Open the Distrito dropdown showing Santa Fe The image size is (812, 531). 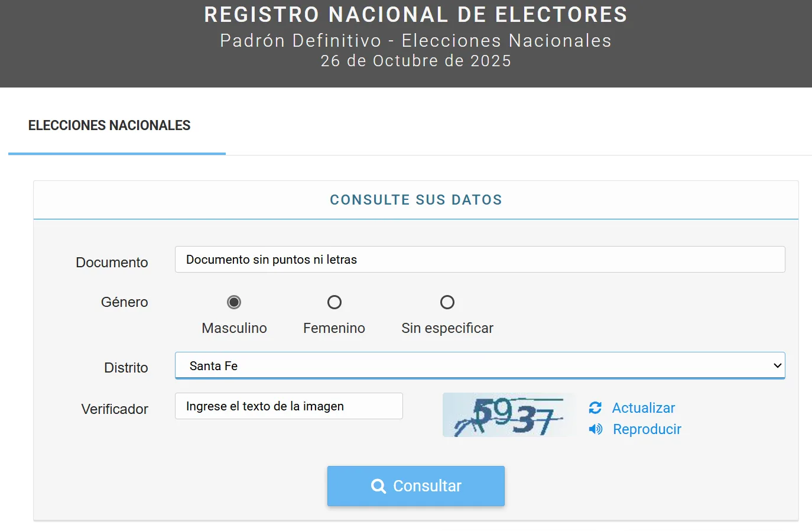473,366
